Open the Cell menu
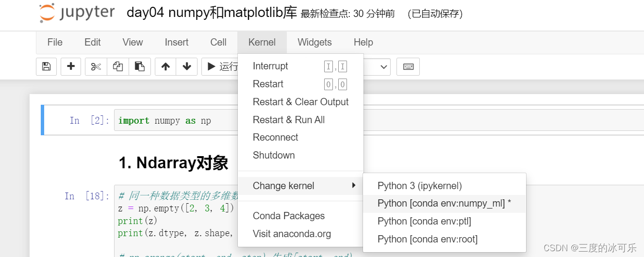This screenshot has width=644, height=257. 218,42
